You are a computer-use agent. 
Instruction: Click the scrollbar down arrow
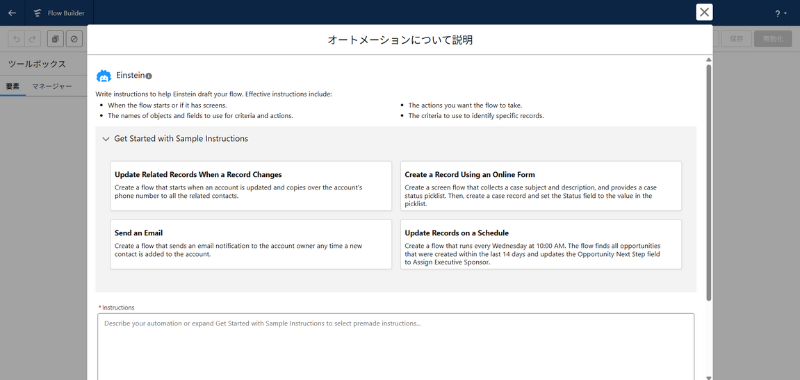pyautogui.click(x=708, y=377)
